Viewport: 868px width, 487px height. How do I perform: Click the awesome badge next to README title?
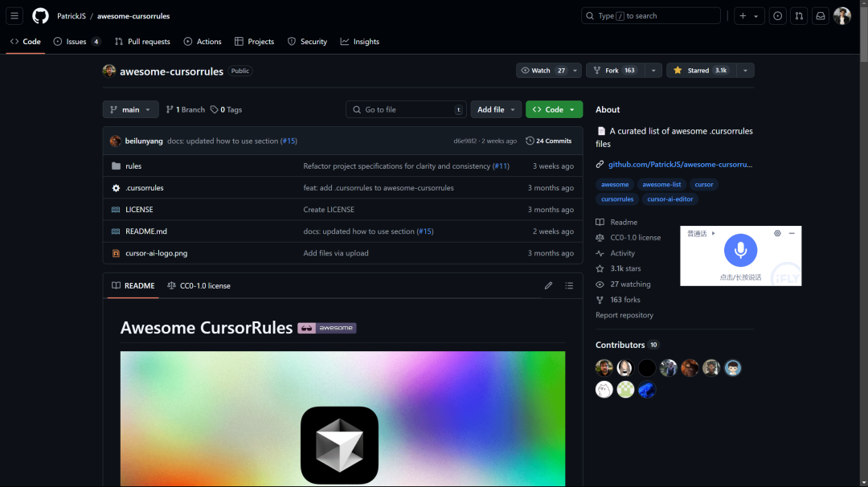pos(326,328)
